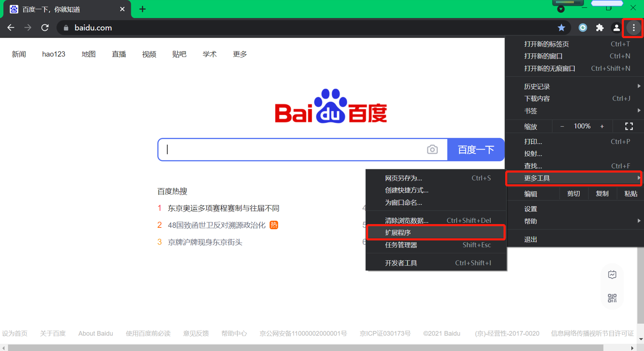Screen dimensions: 644x351
Task: Open hot search 48国致函世卫反对溯源政治化
Action: 217,225
